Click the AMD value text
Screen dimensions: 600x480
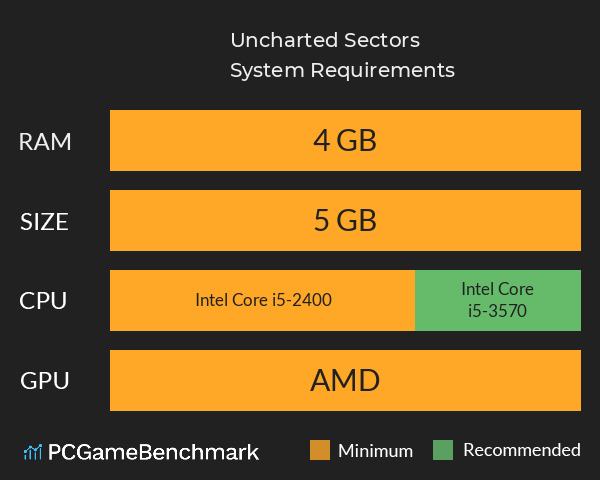pos(345,380)
